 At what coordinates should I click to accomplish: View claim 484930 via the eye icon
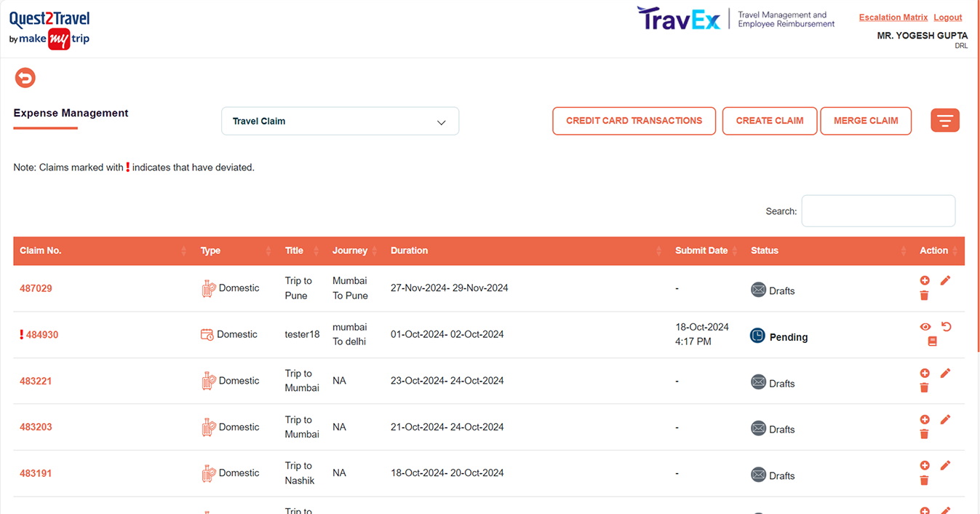[925, 327]
